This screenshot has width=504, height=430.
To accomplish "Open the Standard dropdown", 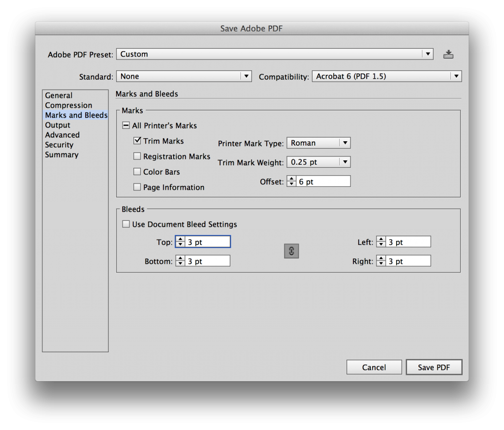I will click(184, 76).
